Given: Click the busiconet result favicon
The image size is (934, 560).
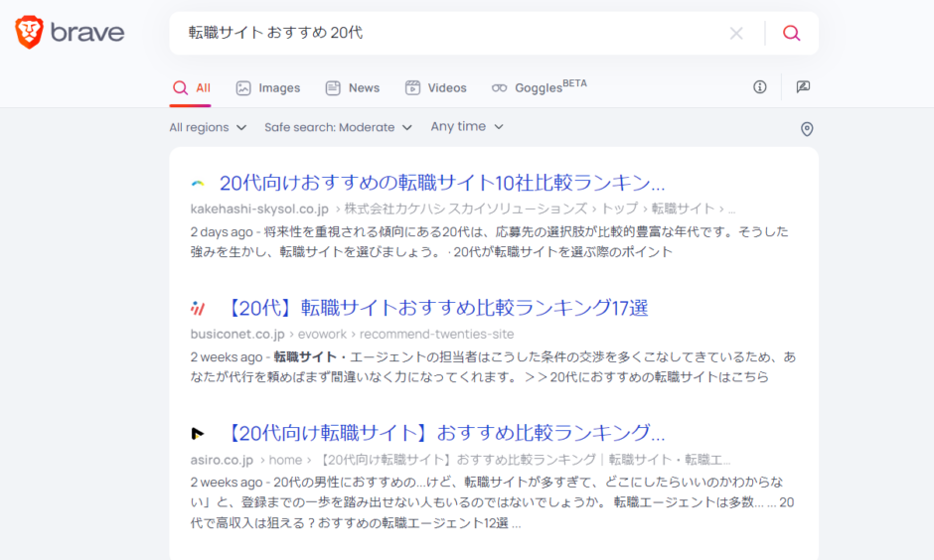Looking at the screenshot, I should coord(198,308).
